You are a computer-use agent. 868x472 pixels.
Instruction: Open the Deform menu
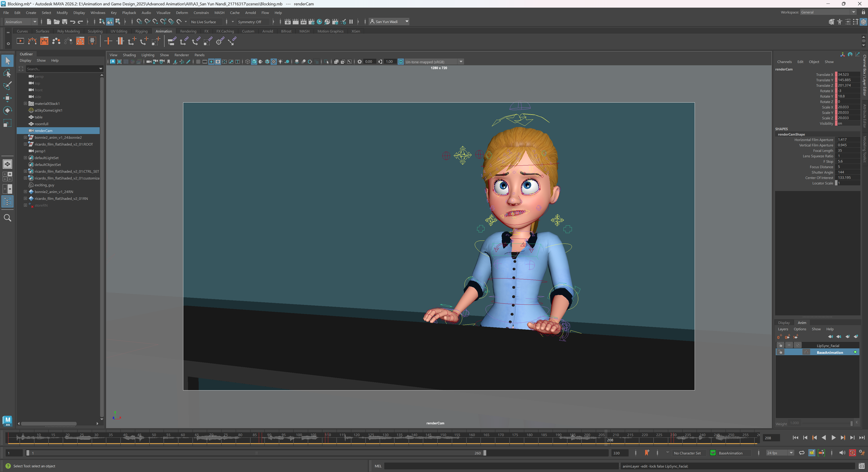click(x=182, y=13)
